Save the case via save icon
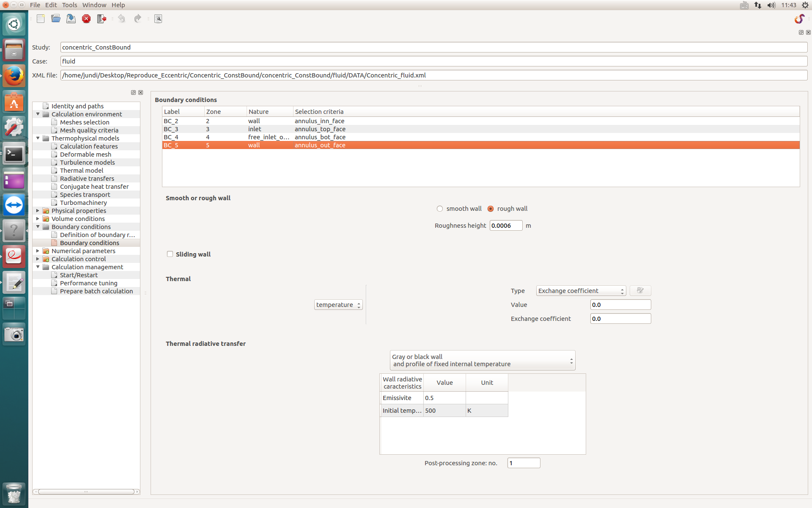812x508 pixels. tap(71, 19)
